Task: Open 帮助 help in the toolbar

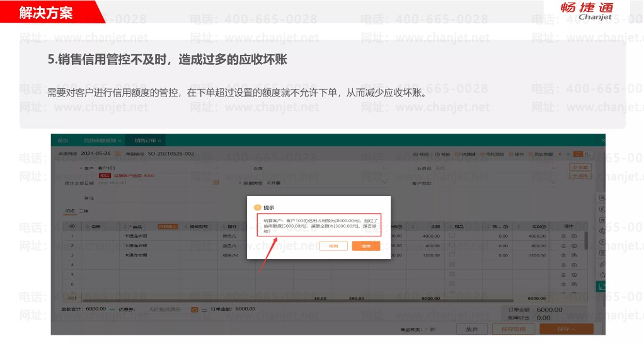Action: point(443,154)
